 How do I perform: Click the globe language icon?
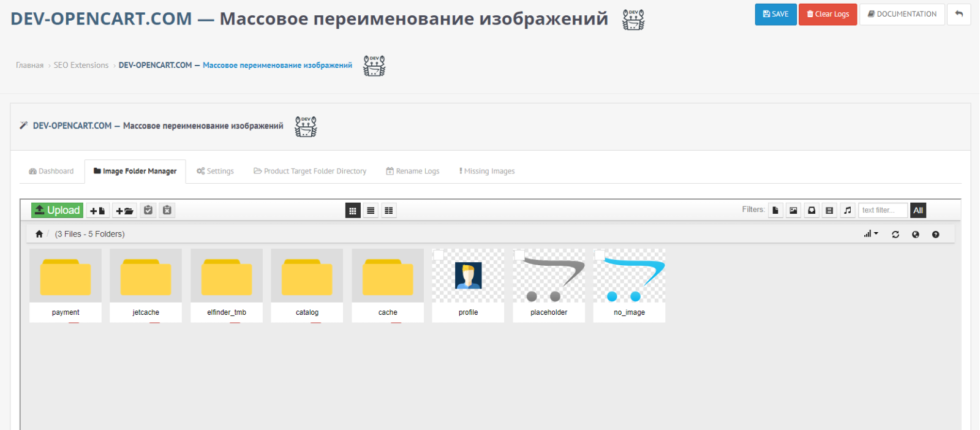coord(916,234)
